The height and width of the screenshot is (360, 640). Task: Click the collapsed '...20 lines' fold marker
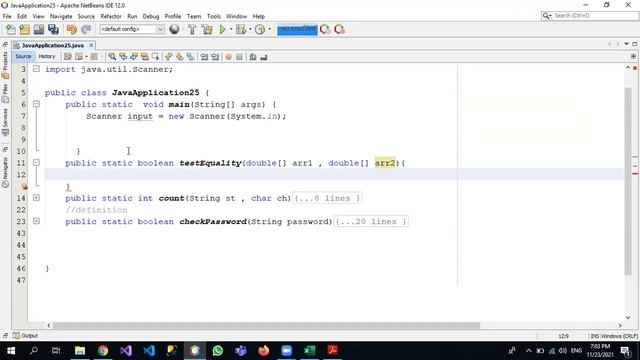tap(371, 222)
